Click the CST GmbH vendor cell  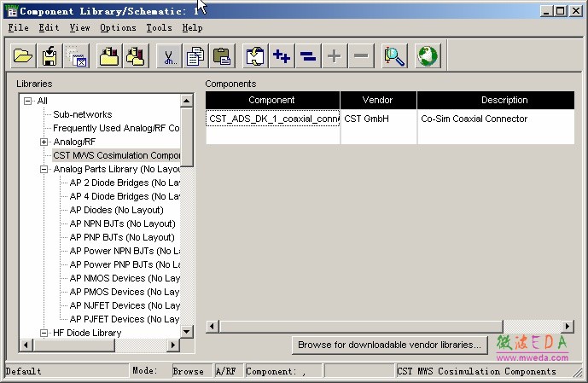[x=378, y=119]
